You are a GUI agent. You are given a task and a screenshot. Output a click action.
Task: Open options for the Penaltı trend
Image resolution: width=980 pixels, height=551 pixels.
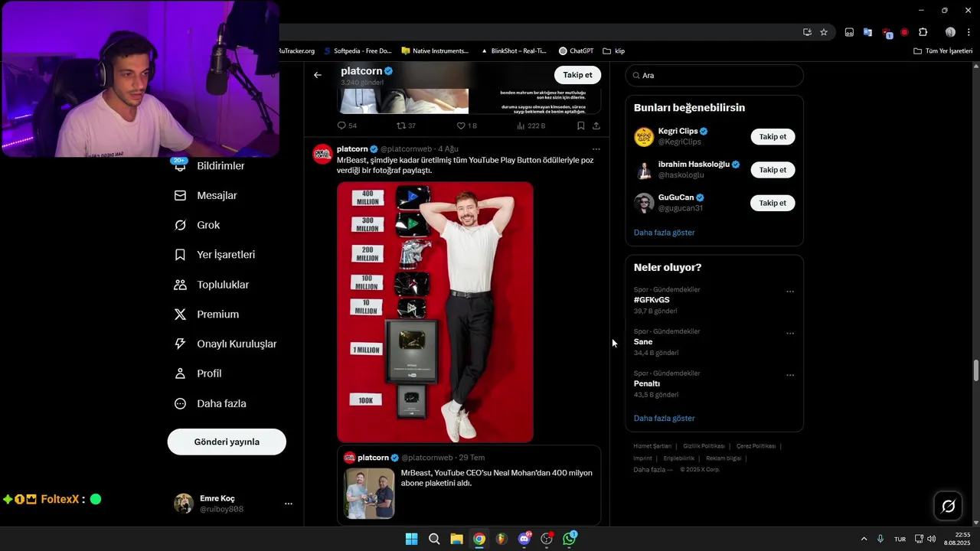click(790, 376)
